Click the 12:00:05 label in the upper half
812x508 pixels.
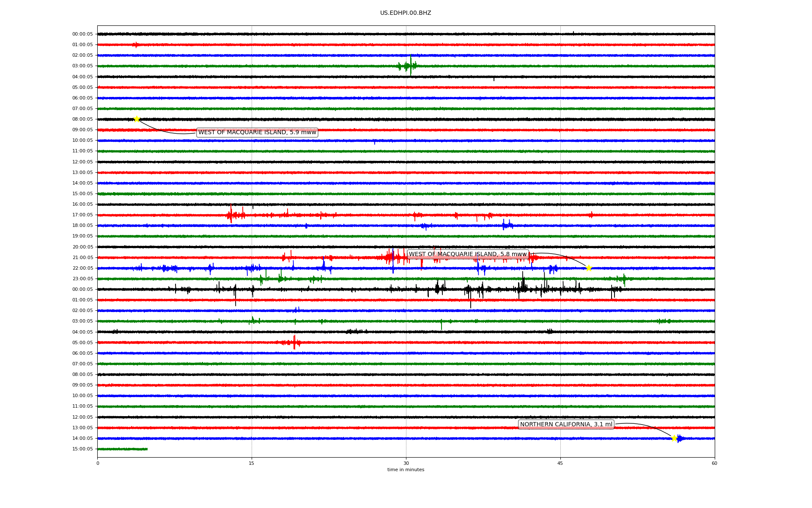(x=82, y=162)
